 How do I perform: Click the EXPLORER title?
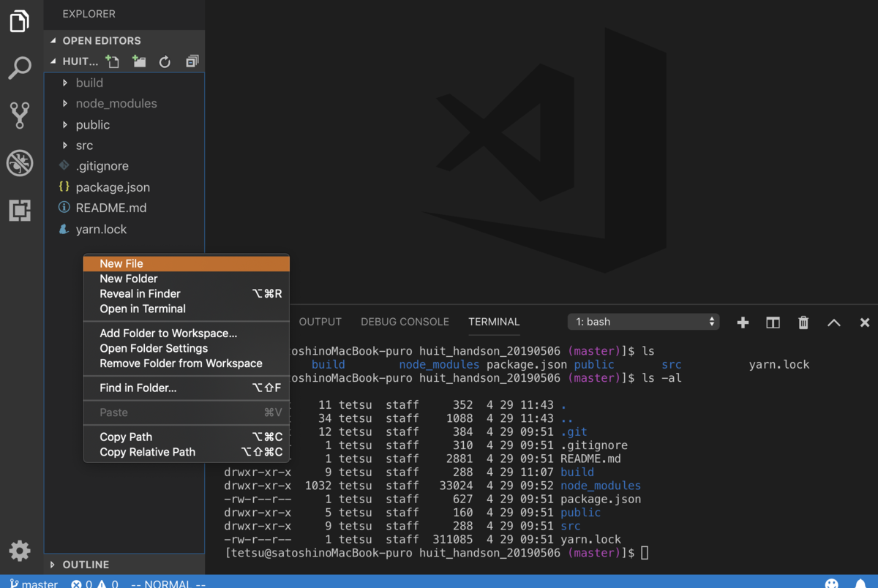[89, 14]
